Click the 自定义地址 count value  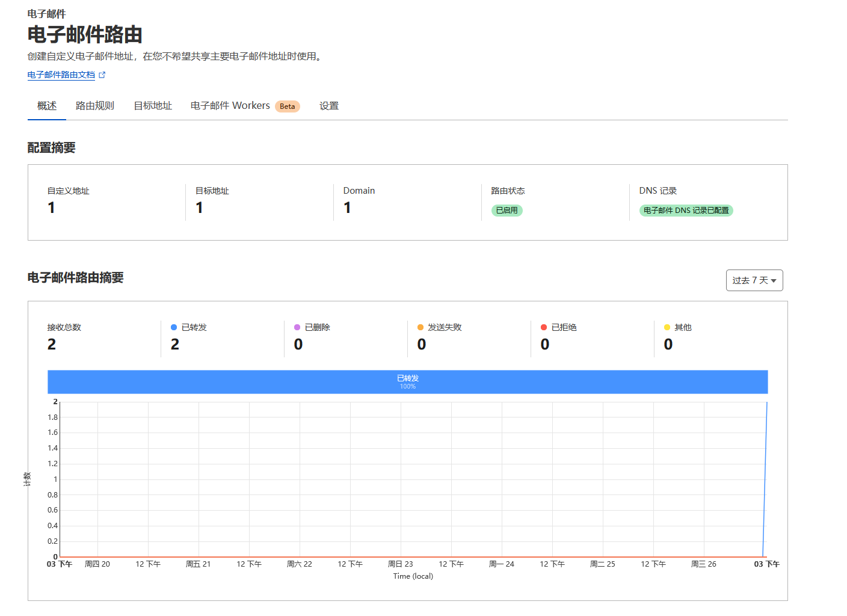52,208
